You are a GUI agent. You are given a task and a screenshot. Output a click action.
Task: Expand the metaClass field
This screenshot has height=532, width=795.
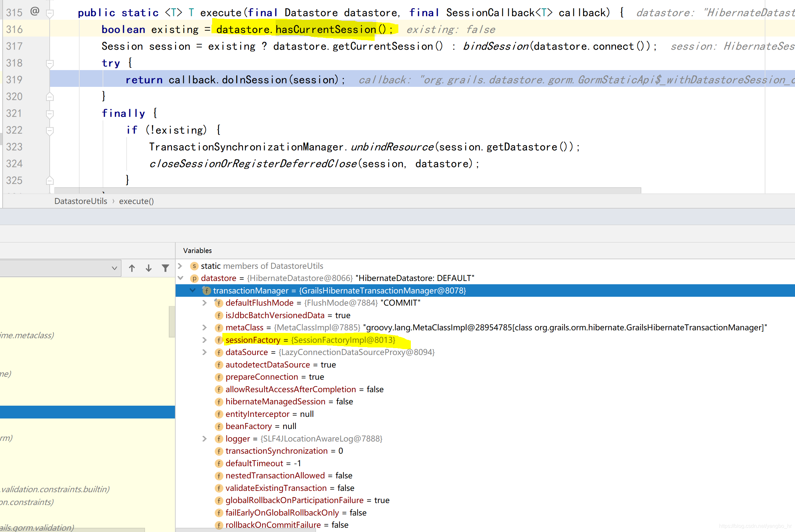pyautogui.click(x=205, y=327)
